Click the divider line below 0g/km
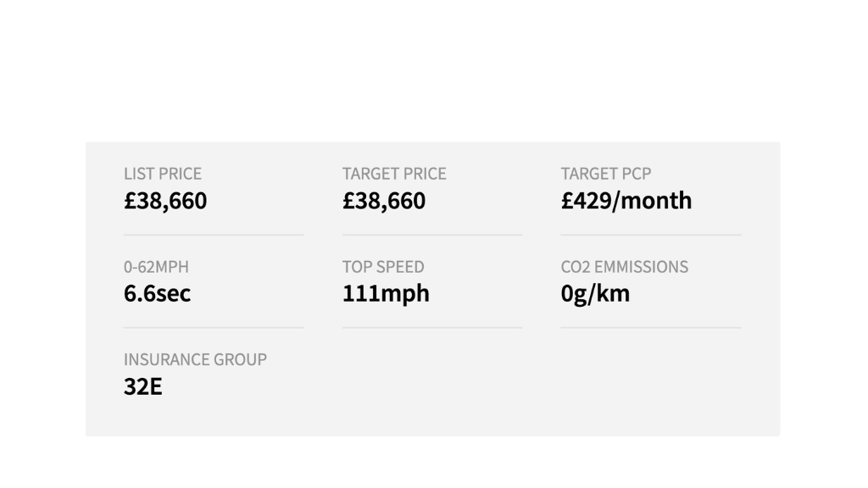 tap(650, 328)
